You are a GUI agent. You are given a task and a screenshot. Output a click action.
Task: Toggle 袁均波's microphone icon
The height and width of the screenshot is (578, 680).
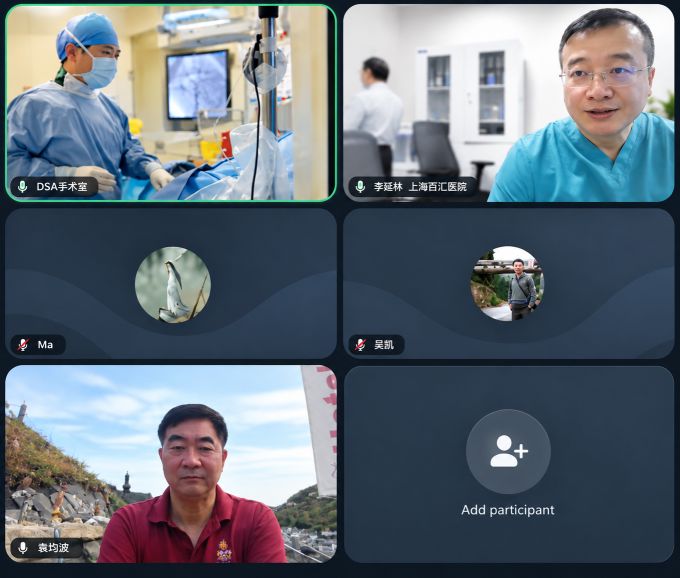point(23,548)
